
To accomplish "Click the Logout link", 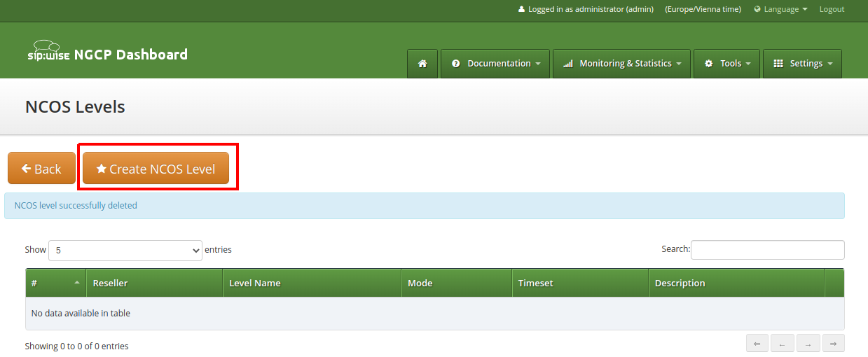I will (x=832, y=10).
